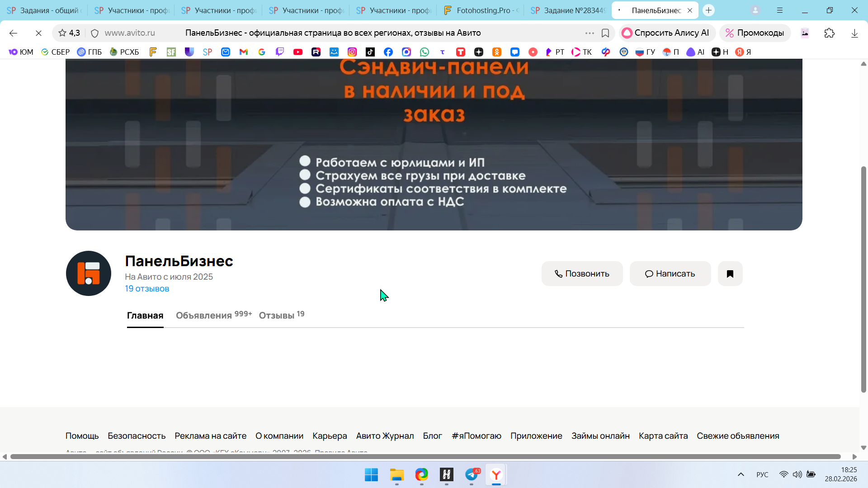The height and width of the screenshot is (488, 868).
Task: Click the 19 отзывов link
Action: [x=147, y=289]
